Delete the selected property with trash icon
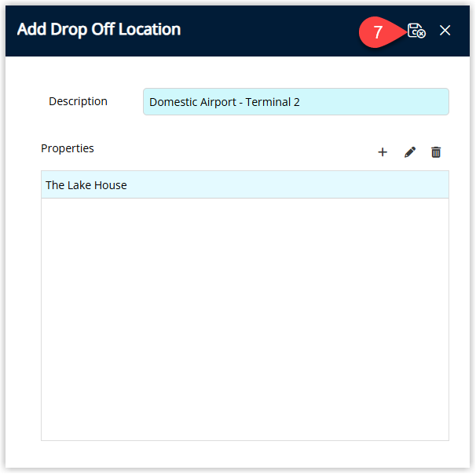The width and height of the screenshot is (476, 474). pos(436,152)
